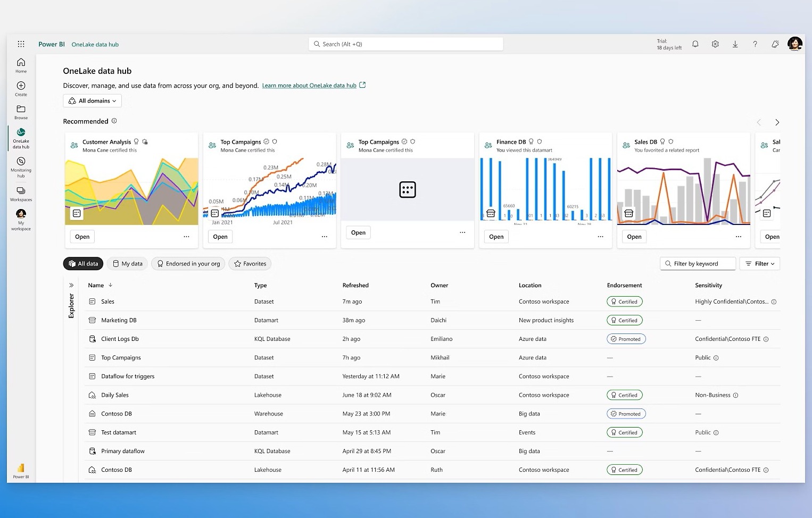Open more options on Customer Analysis card

coord(186,237)
